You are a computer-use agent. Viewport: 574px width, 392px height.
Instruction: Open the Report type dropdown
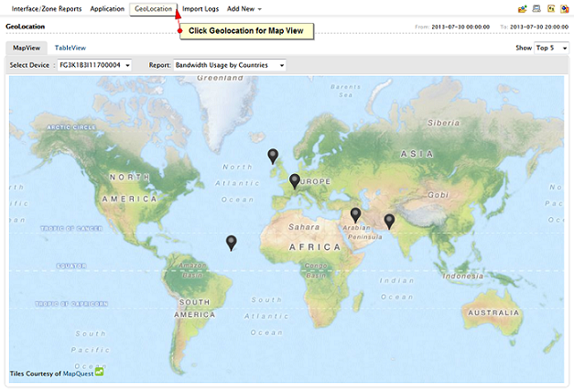click(230, 65)
